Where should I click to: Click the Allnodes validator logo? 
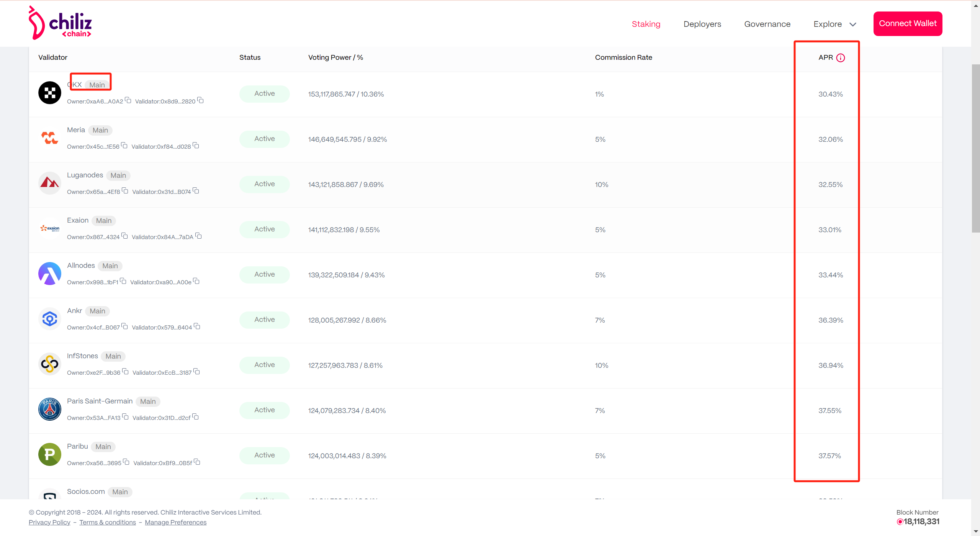(50, 274)
